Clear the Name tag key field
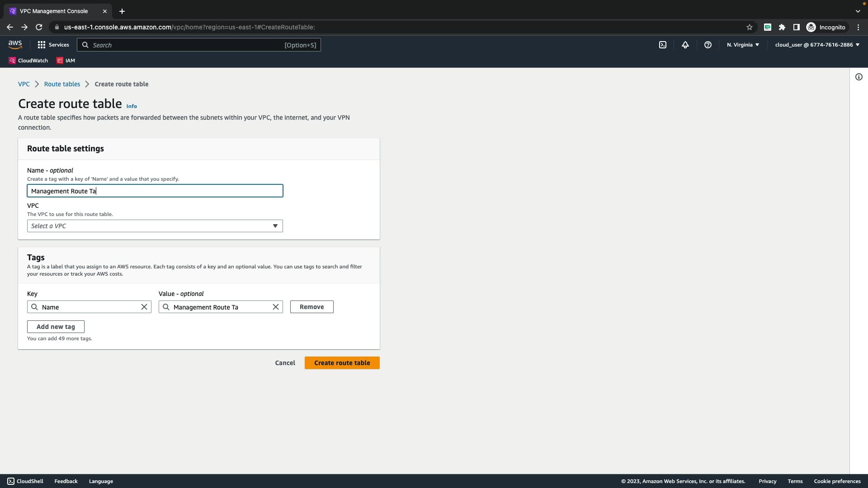868x488 pixels. 144,307
